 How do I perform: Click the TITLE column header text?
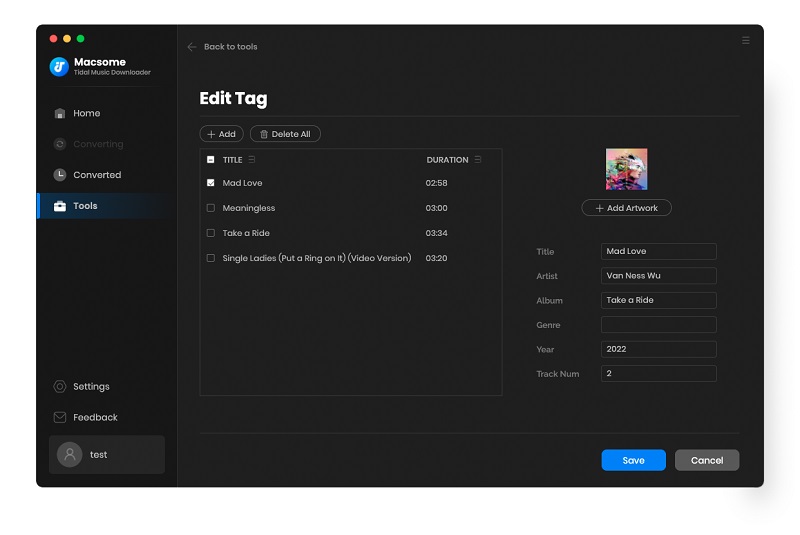point(233,160)
